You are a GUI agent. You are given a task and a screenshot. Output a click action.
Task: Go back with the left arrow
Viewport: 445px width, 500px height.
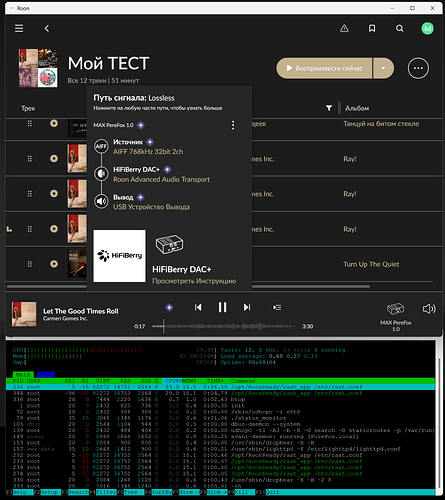[47, 29]
